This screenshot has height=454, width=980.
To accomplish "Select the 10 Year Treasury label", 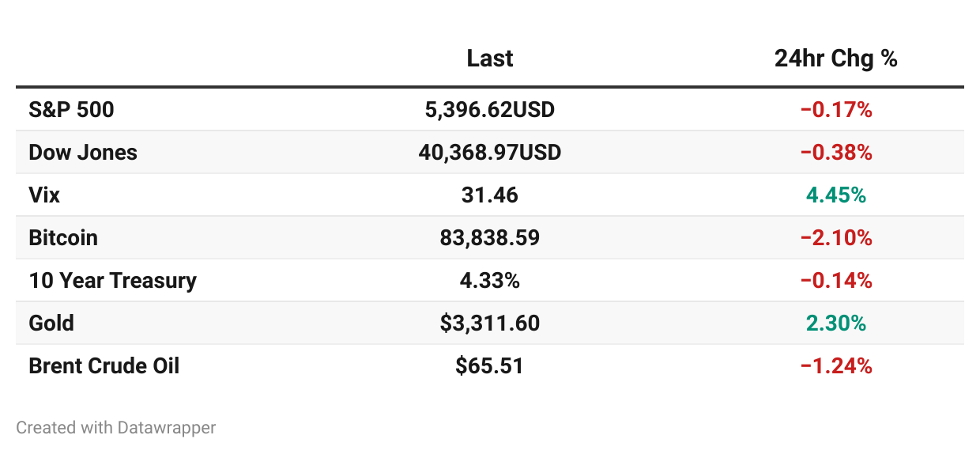I will coord(112,281).
